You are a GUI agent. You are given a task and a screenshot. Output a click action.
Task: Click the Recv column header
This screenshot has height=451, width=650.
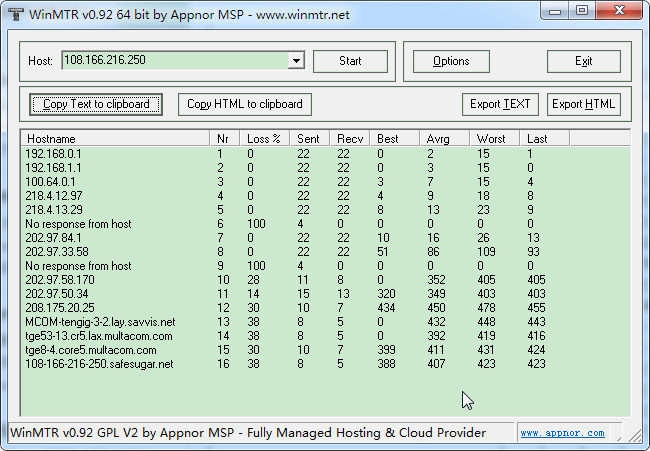pyautogui.click(x=350, y=138)
